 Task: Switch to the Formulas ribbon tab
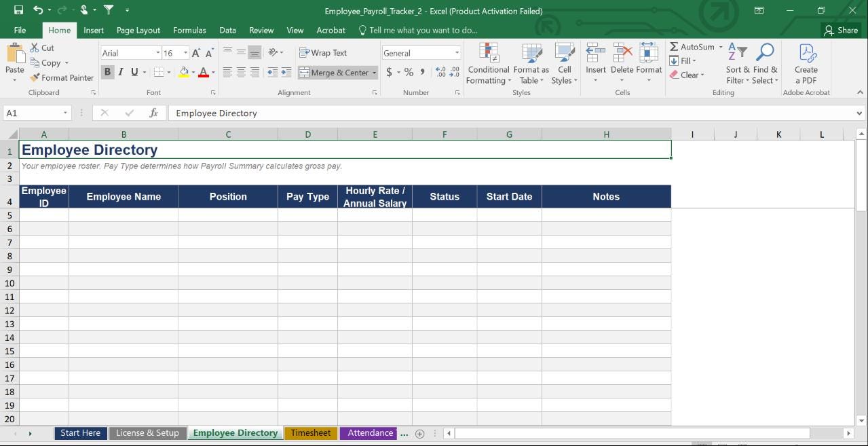tap(189, 30)
